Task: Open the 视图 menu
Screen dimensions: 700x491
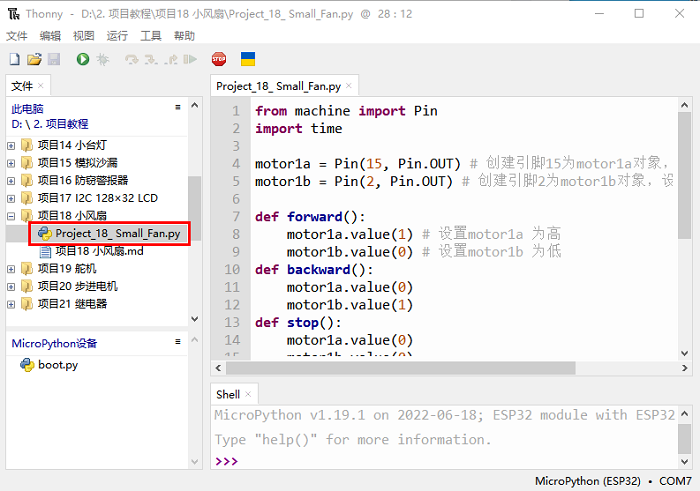Action: coord(83,35)
